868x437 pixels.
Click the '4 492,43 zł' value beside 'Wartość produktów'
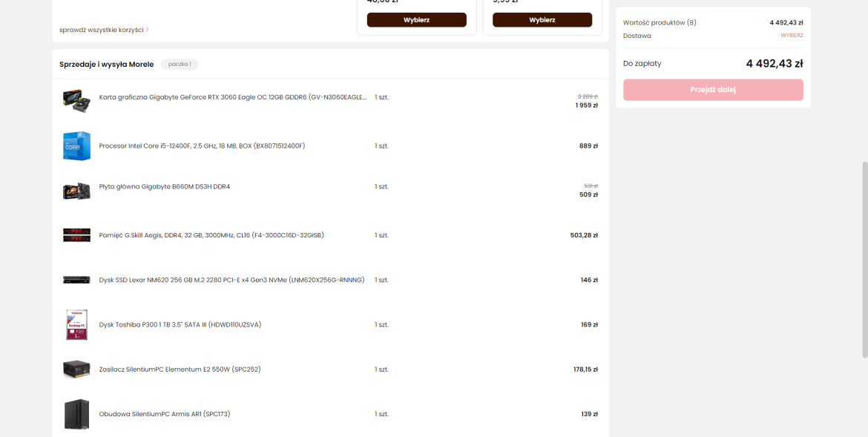pyautogui.click(x=786, y=23)
